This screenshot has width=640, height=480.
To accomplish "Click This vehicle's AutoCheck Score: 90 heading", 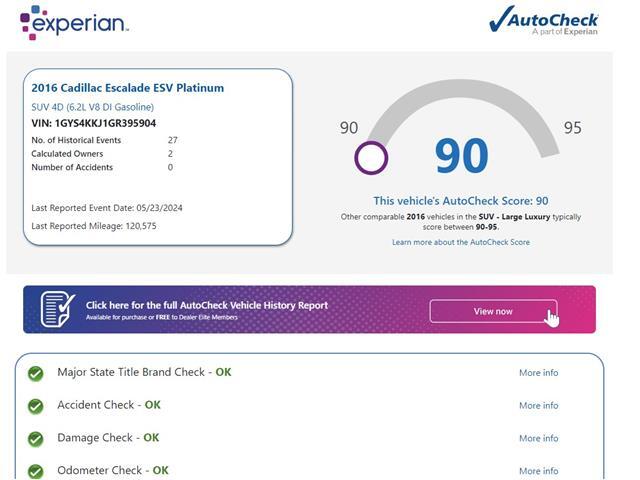I will click(x=461, y=201).
